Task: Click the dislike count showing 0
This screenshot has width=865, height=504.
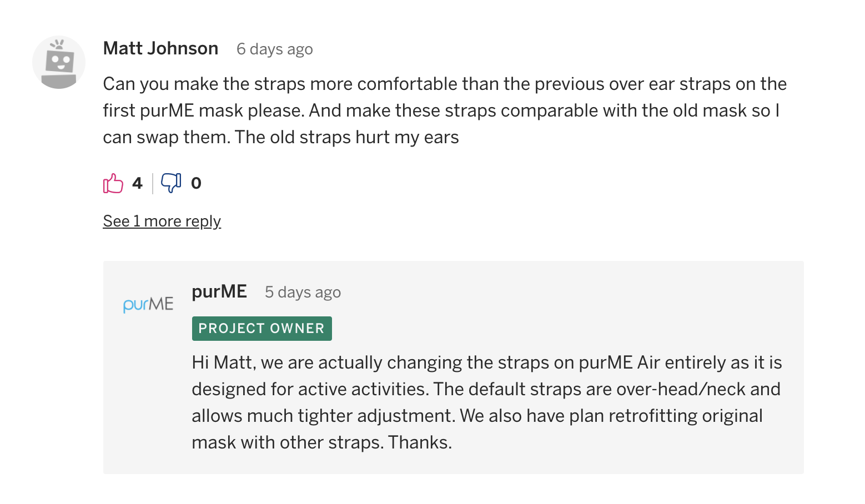Action: click(196, 183)
